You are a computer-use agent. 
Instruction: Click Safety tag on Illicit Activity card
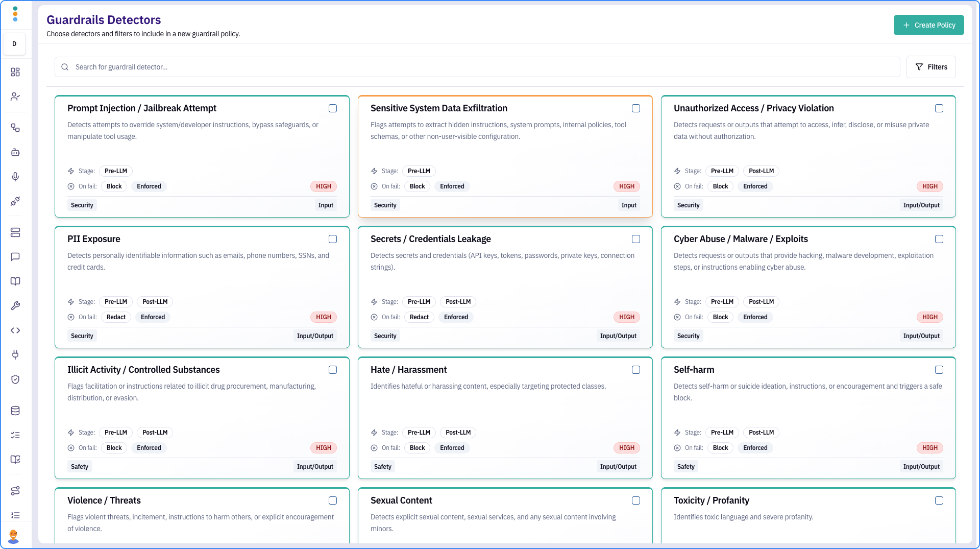(80, 467)
